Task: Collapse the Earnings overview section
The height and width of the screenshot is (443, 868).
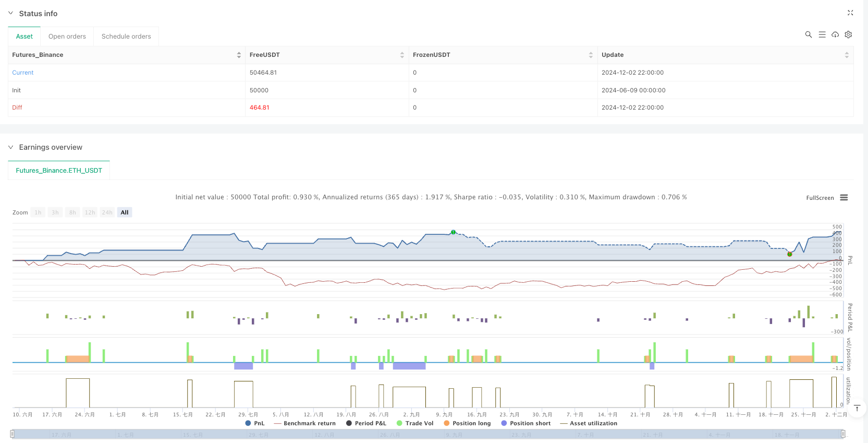Action: (10, 147)
